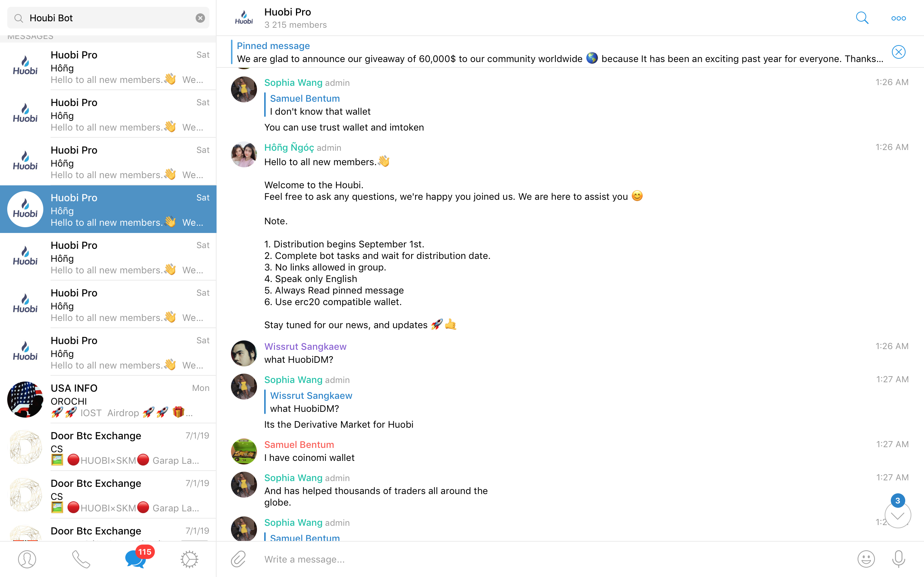Open the emoji picker smiley icon

pos(866,559)
